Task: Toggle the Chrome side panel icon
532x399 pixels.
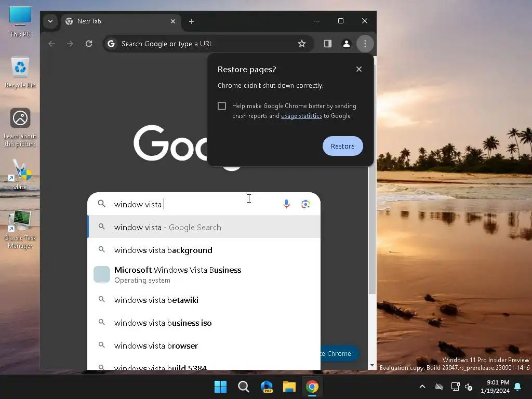Action: [x=327, y=44]
